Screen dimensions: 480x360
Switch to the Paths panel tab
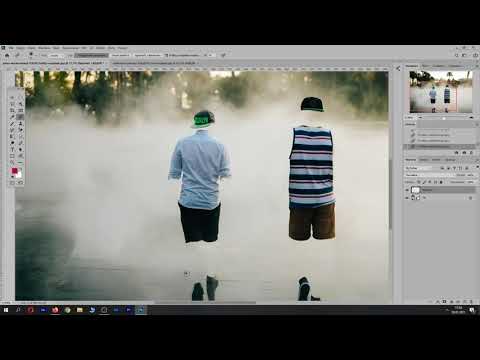436,160
